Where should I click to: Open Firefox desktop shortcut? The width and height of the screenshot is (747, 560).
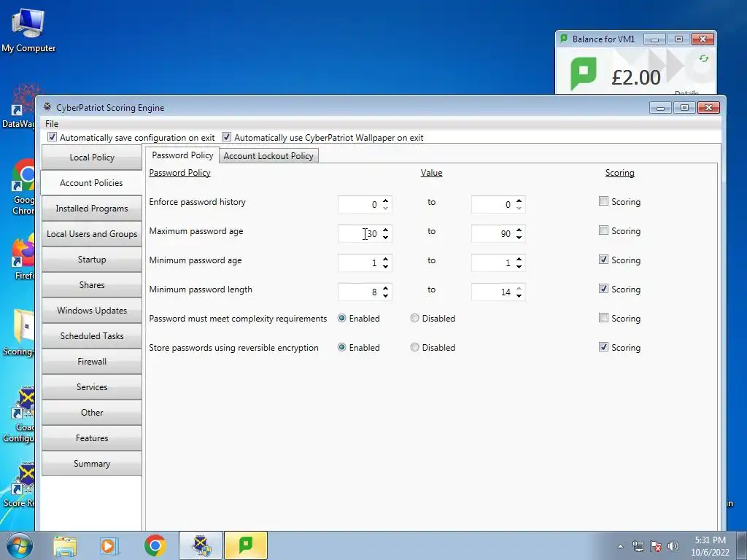coord(24,257)
